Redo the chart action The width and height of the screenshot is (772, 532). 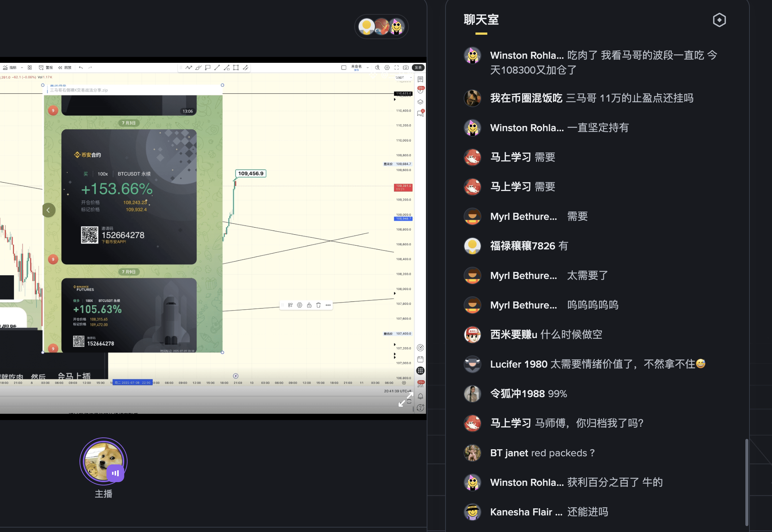pos(90,68)
